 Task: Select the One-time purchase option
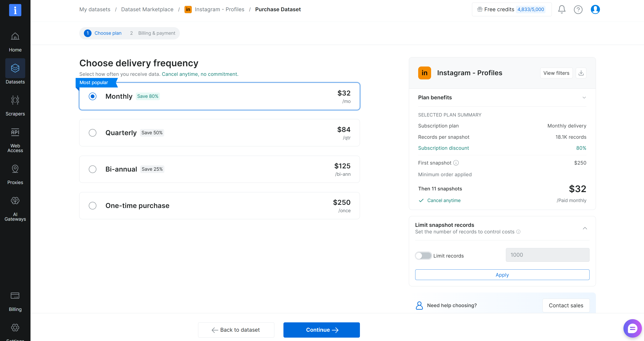click(219, 206)
